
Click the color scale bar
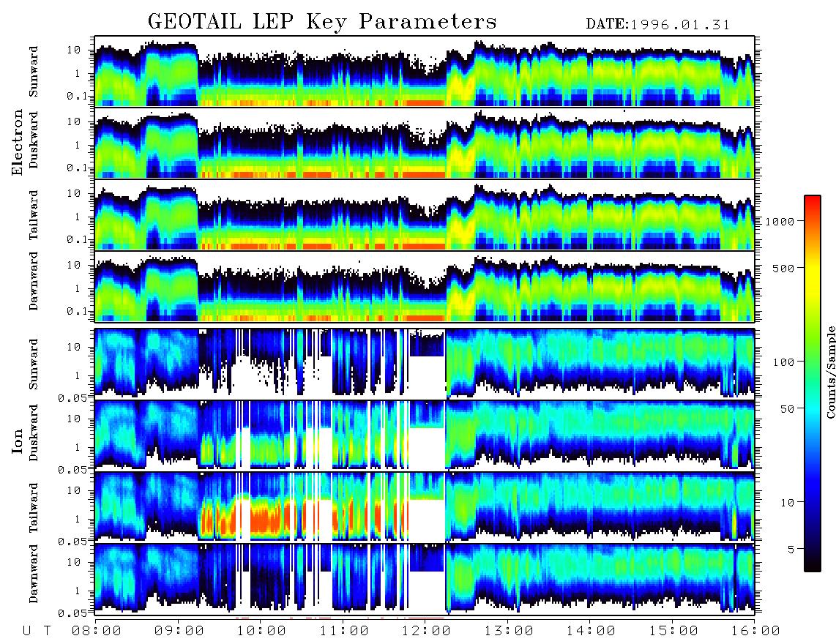[813, 383]
